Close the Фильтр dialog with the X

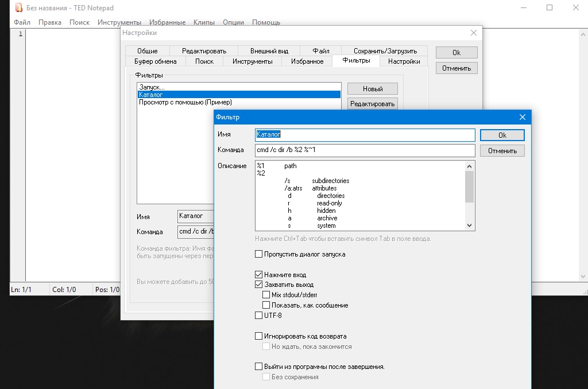[x=523, y=117]
